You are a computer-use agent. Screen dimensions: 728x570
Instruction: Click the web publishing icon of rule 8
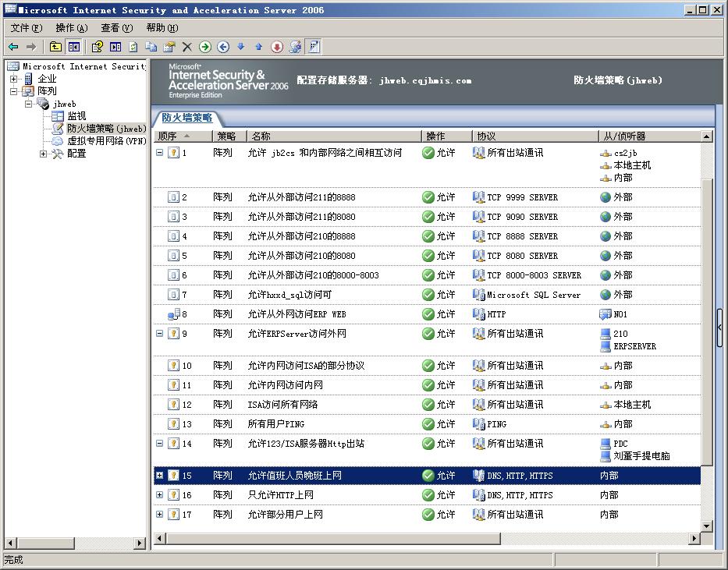coord(174,314)
